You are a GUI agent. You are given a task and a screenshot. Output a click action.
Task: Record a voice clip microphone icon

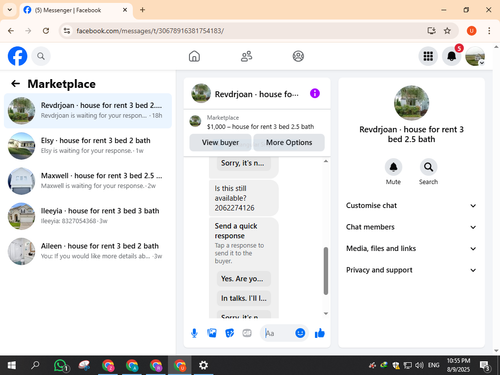point(194,333)
